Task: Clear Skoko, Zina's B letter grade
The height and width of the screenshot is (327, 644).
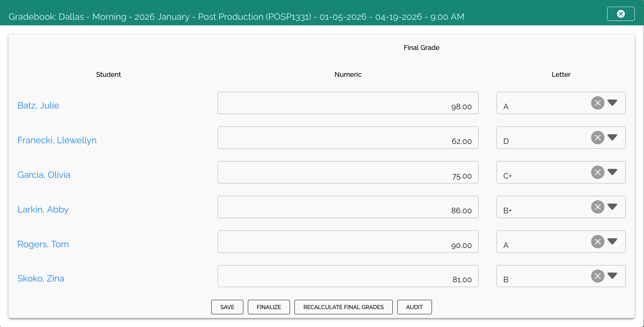Action: pyautogui.click(x=597, y=276)
